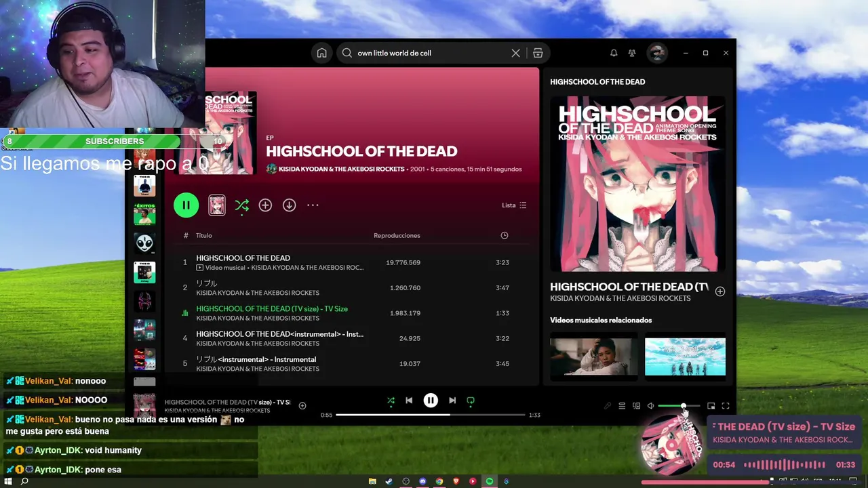Open alien face playlist in sidebar
Image resolution: width=868 pixels, height=488 pixels.
pos(144,243)
